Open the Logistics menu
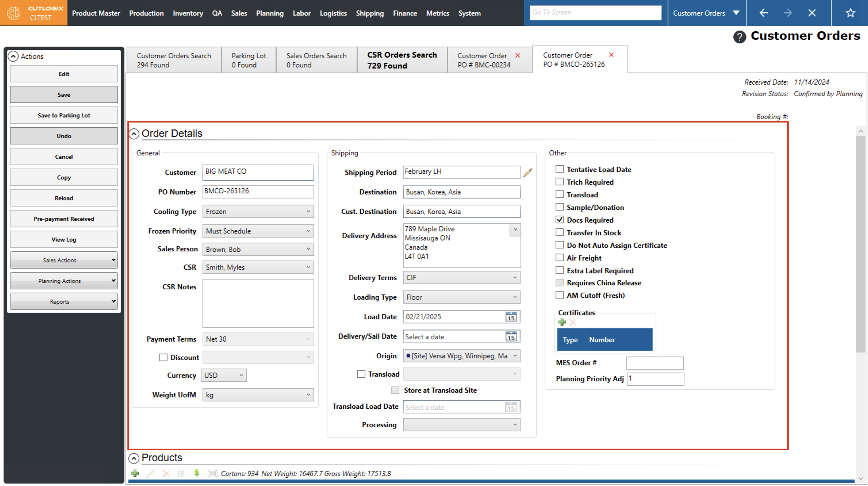The image size is (868, 486). pyautogui.click(x=333, y=13)
